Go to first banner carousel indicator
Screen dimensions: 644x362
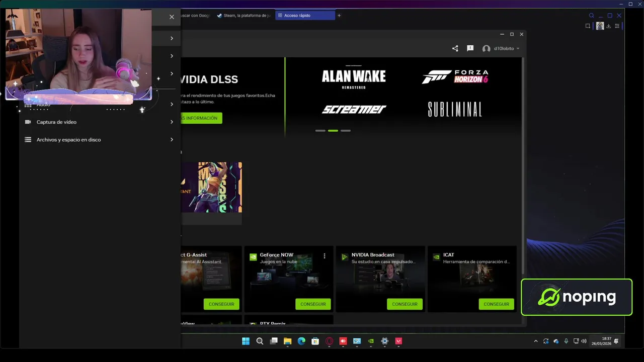[320, 131]
